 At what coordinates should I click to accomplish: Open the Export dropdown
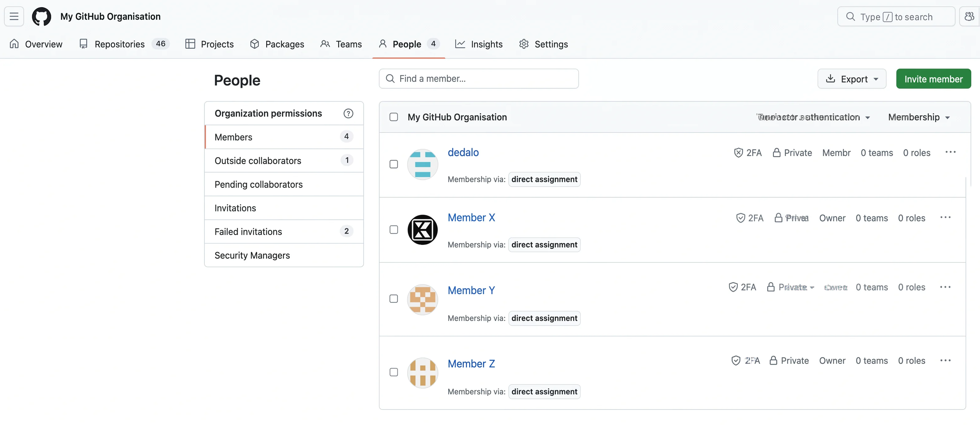click(851, 79)
